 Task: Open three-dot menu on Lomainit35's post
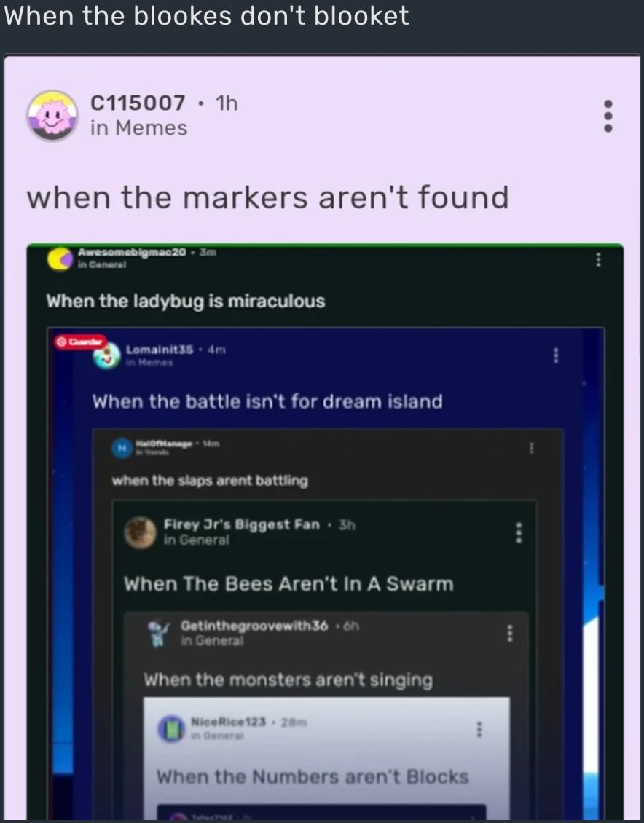[557, 355]
